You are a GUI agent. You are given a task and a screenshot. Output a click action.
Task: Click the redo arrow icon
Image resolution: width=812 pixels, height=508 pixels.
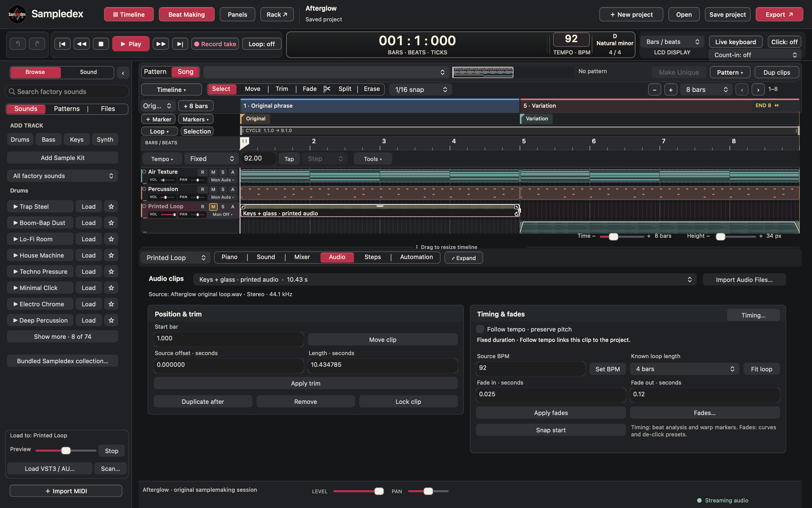pos(37,44)
